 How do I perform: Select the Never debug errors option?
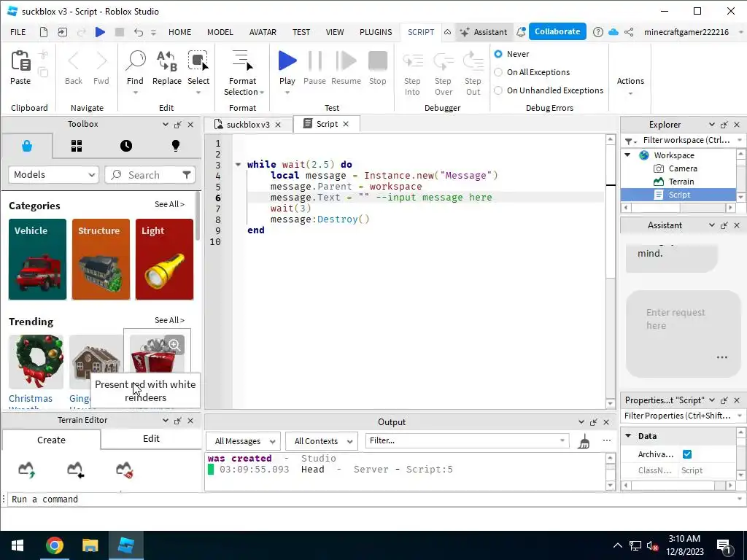point(498,54)
